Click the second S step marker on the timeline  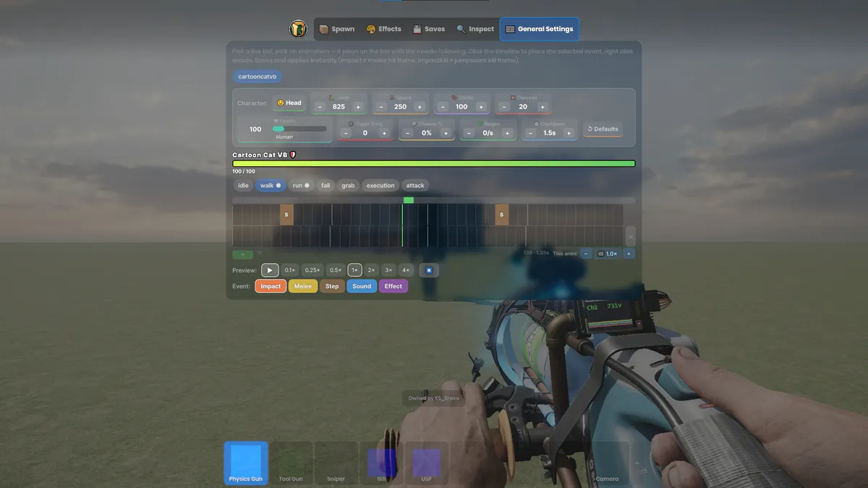(x=502, y=215)
